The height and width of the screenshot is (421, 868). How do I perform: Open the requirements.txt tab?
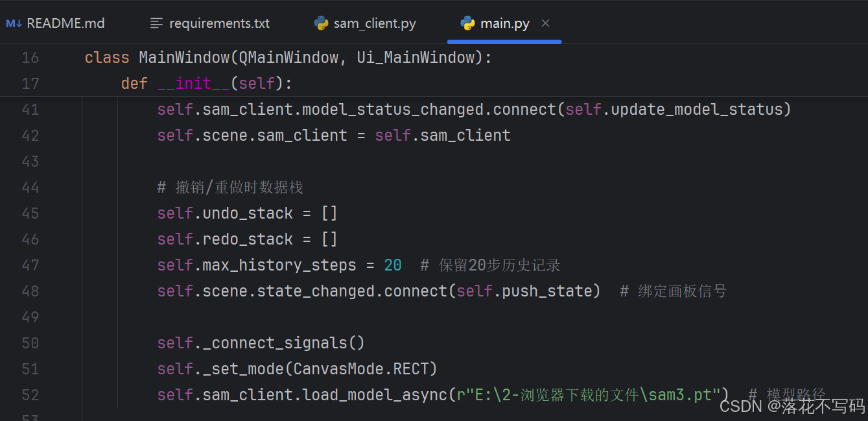pyautogui.click(x=210, y=23)
